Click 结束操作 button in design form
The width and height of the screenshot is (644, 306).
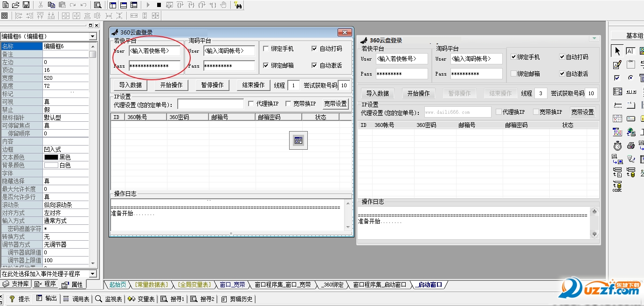(x=253, y=85)
